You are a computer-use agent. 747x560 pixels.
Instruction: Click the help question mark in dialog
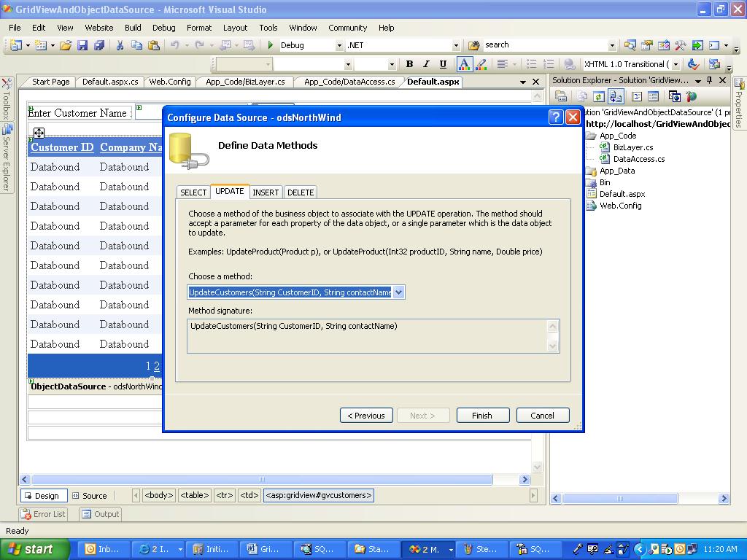556,117
